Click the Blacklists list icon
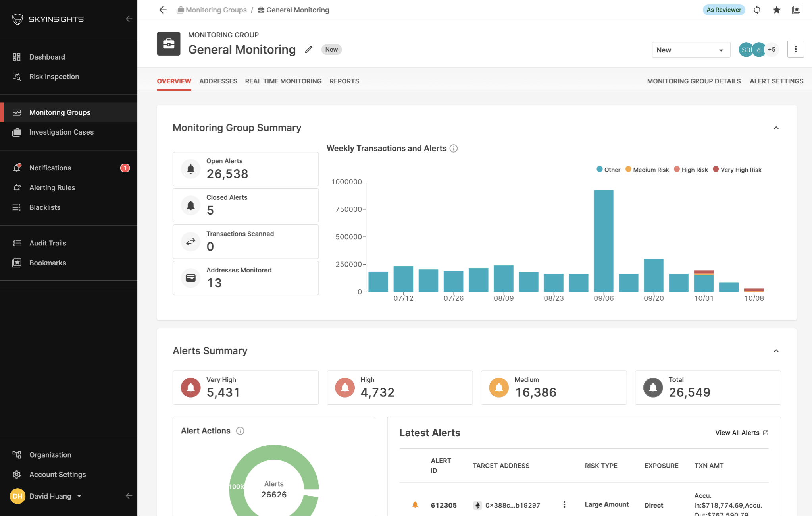Screen dimensions: 812x516 (17, 207)
